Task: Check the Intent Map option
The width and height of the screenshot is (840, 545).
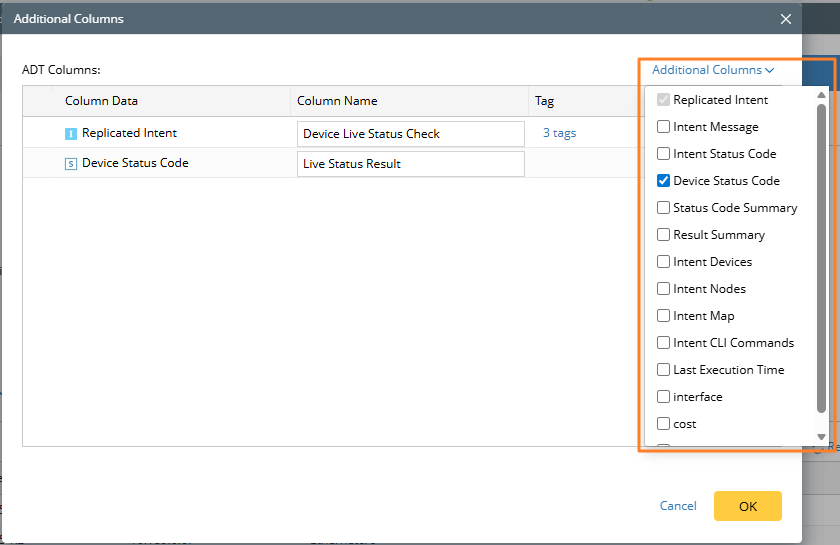Action: click(x=664, y=316)
